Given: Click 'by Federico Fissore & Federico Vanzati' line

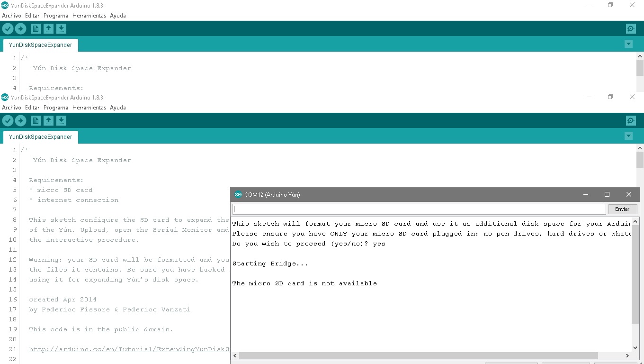Looking at the screenshot, I should point(109,309).
